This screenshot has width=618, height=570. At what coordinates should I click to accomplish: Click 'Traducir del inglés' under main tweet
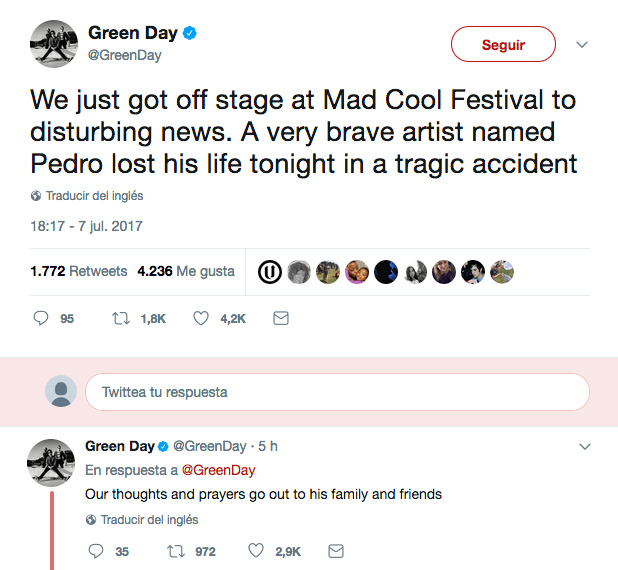(x=94, y=196)
